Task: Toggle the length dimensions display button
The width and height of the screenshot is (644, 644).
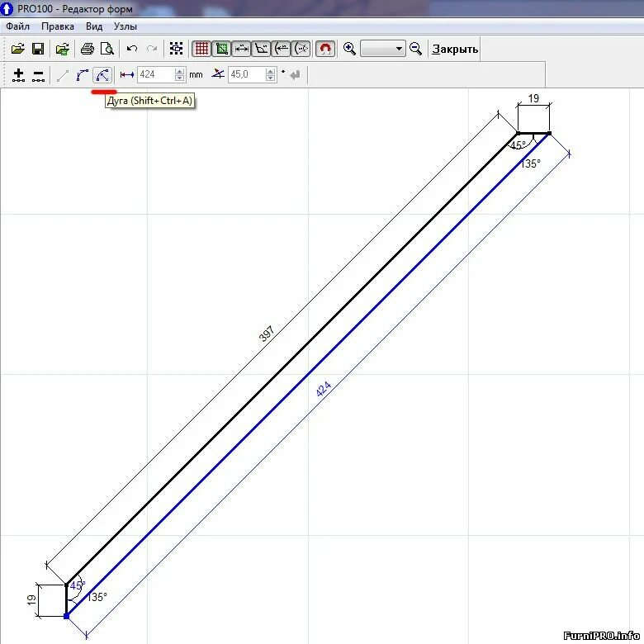Action: [x=241, y=49]
